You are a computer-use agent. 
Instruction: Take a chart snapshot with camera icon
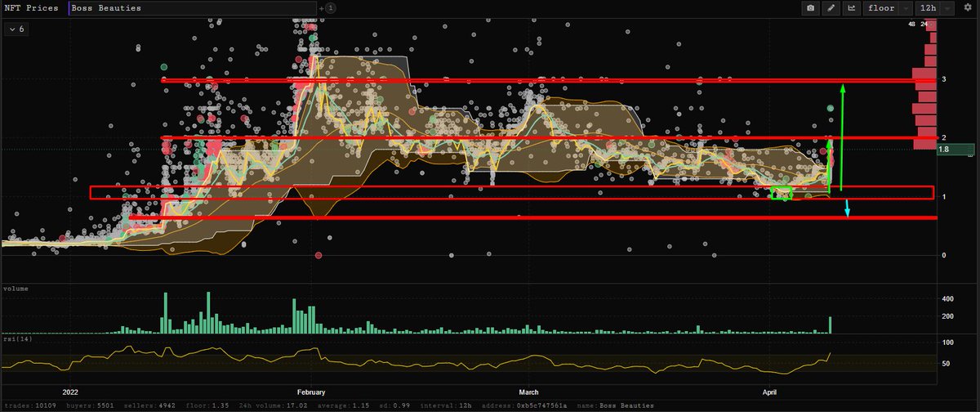point(810,7)
